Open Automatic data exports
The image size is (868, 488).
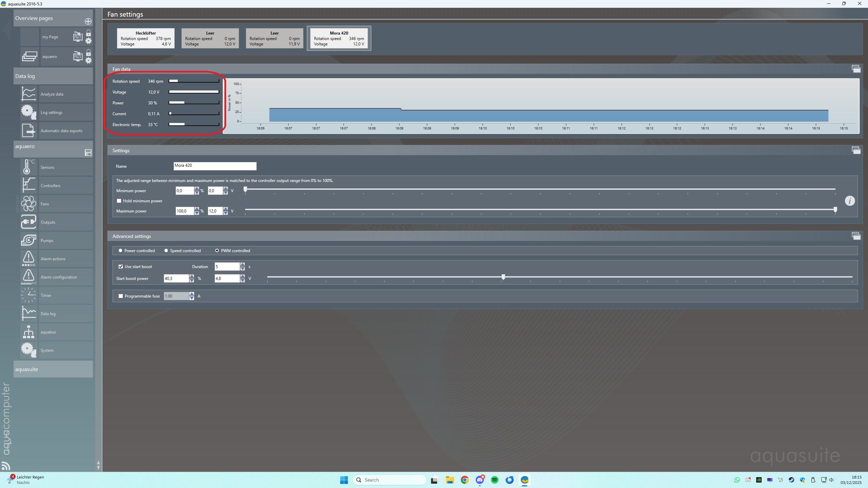[61, 131]
